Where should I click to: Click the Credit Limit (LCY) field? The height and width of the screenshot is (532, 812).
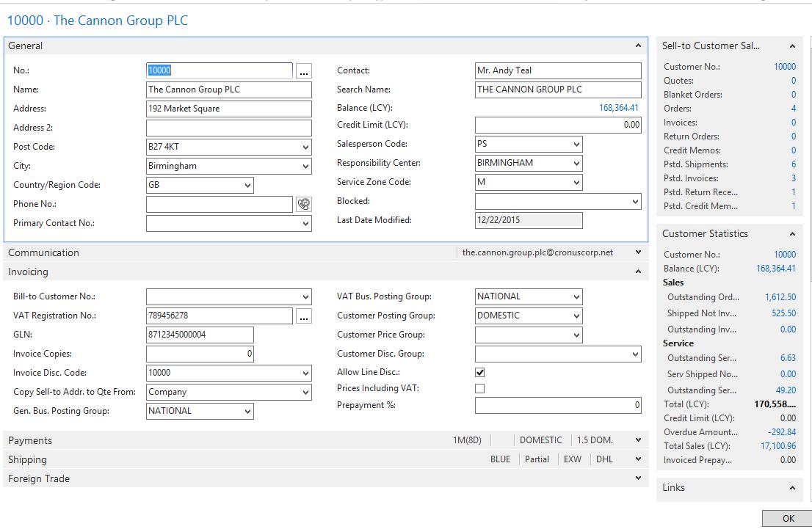558,125
